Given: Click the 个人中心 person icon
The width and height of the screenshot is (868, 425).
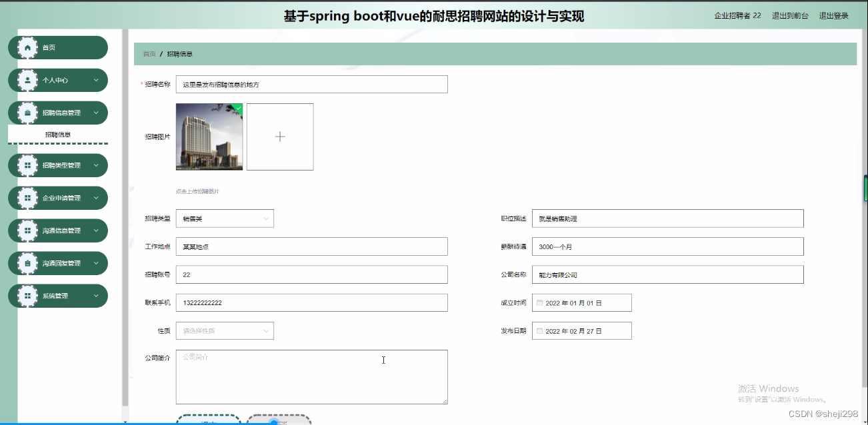Looking at the screenshot, I should coord(27,80).
